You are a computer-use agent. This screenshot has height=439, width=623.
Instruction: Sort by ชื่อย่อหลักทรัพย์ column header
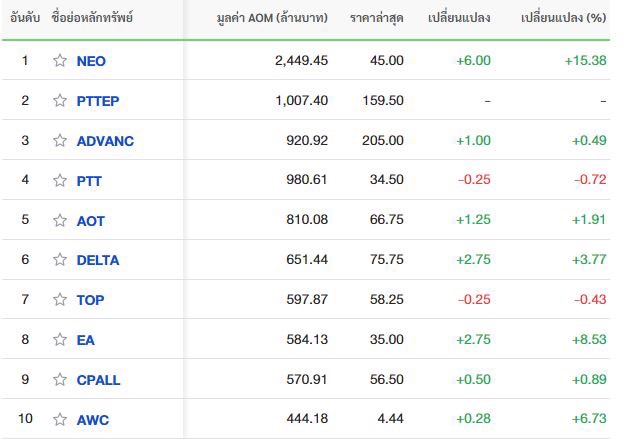click(92, 17)
